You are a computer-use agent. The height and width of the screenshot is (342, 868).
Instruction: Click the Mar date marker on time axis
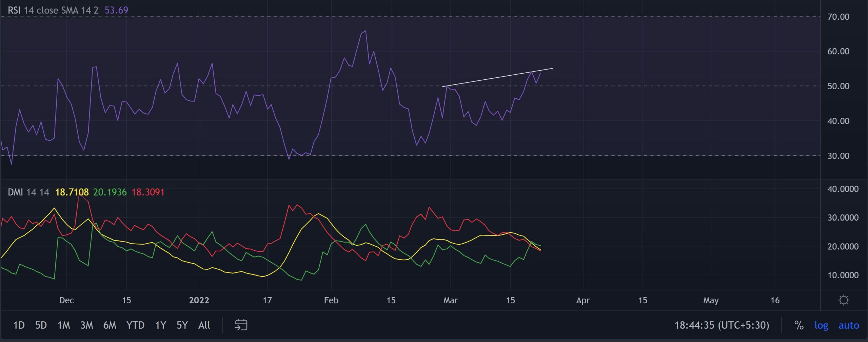tap(451, 300)
